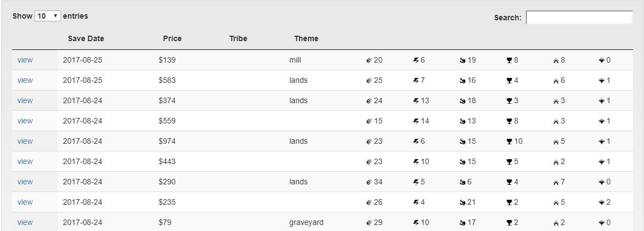Viewport: 644px width, 231px height.
Task: Click the instant icon showing 13 in the $374 row
Action: point(415,101)
